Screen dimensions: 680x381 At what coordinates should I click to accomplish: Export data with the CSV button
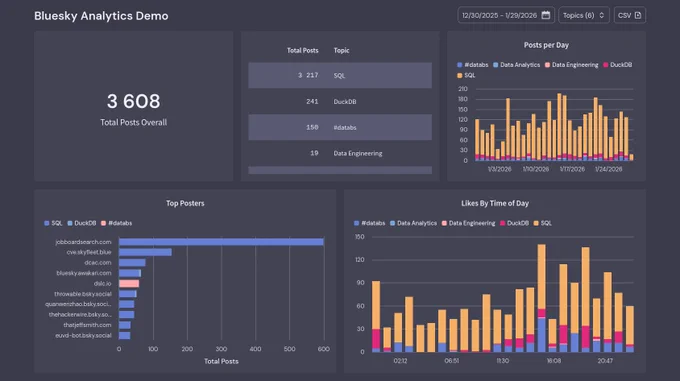[x=630, y=15]
